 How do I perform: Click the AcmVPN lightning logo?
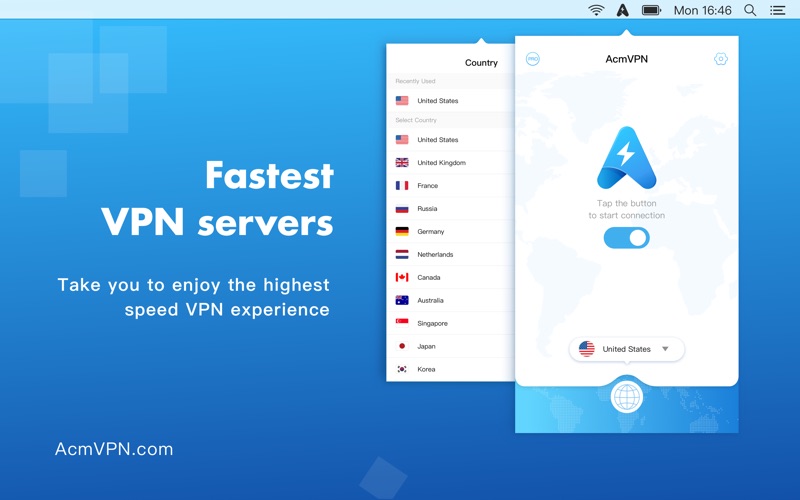(627, 157)
